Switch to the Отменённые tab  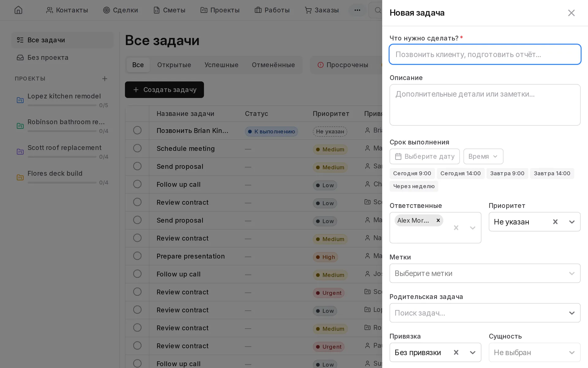coord(273,65)
